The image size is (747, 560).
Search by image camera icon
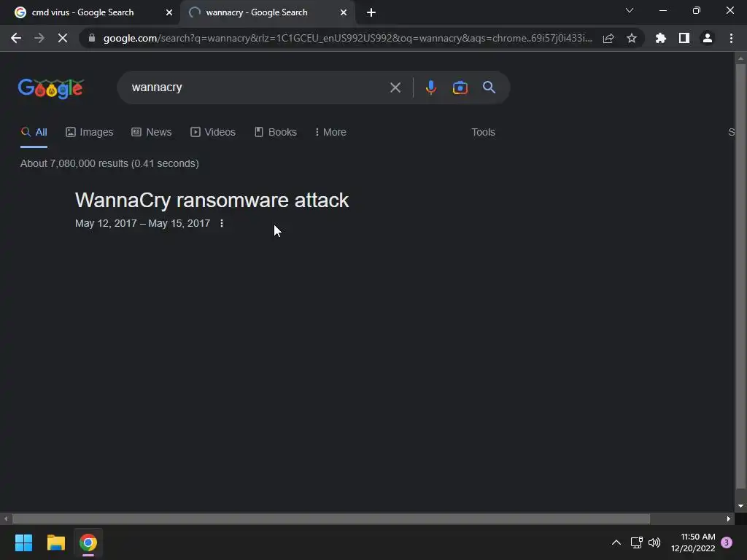coord(460,87)
